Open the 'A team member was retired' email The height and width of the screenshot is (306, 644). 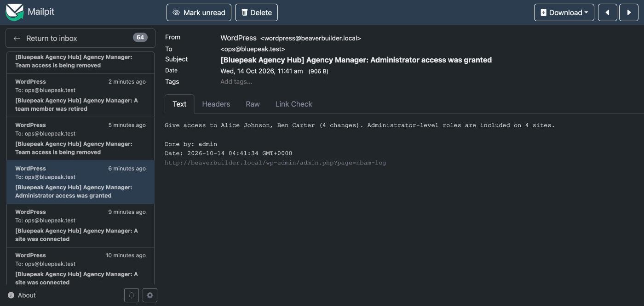80,95
